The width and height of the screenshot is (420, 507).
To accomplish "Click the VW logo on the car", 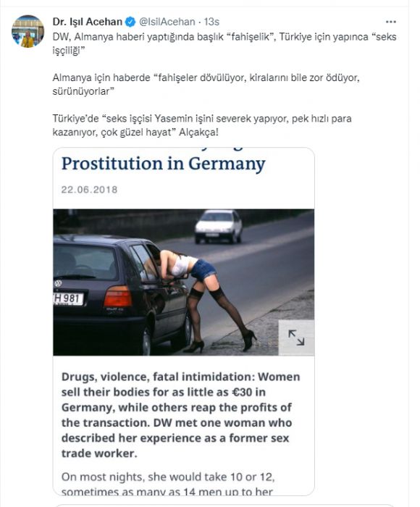I will (58, 284).
